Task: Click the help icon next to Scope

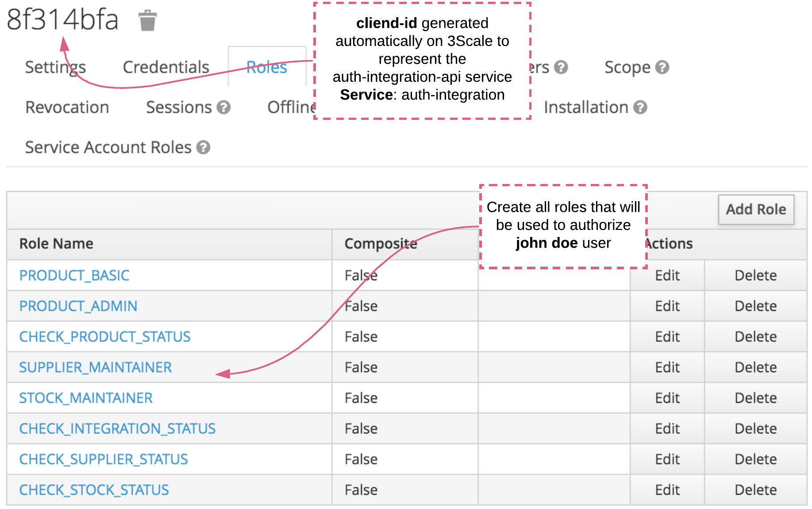Action: [x=662, y=67]
